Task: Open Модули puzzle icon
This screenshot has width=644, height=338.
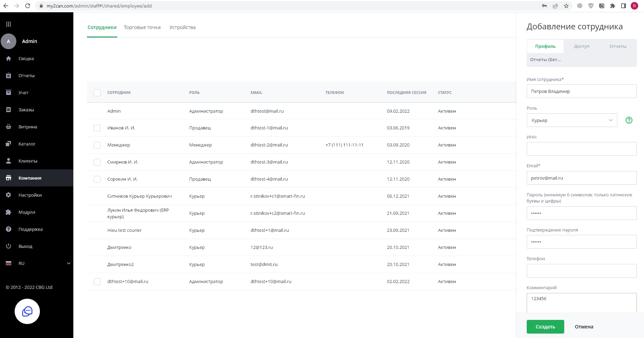Action: [x=9, y=212]
